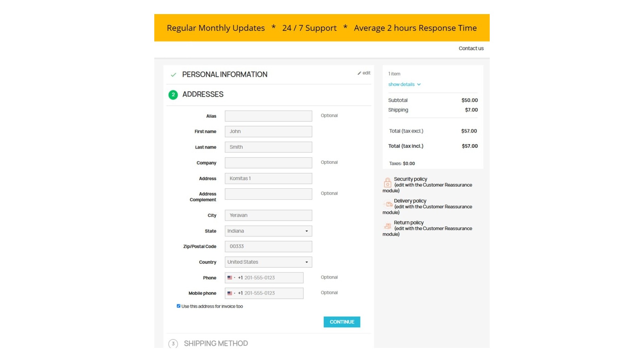
Task: Uncheck Use this address for invoice too
Action: click(178, 306)
